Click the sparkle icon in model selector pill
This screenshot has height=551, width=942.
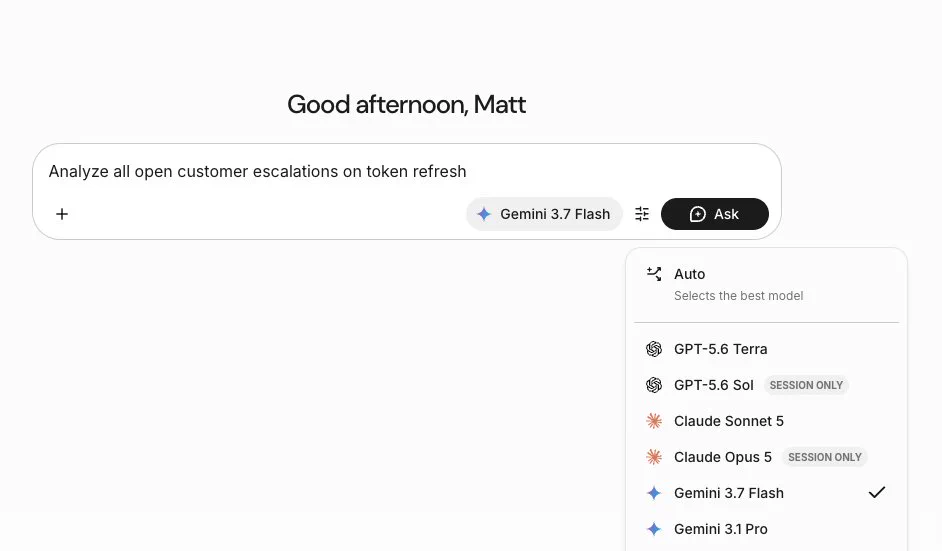[x=484, y=214]
